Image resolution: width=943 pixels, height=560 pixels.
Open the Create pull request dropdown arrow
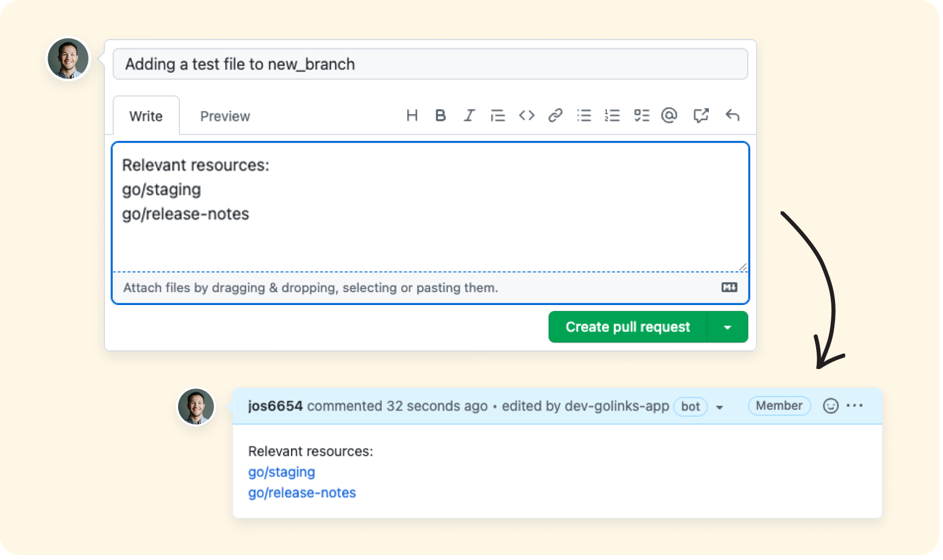[727, 326]
